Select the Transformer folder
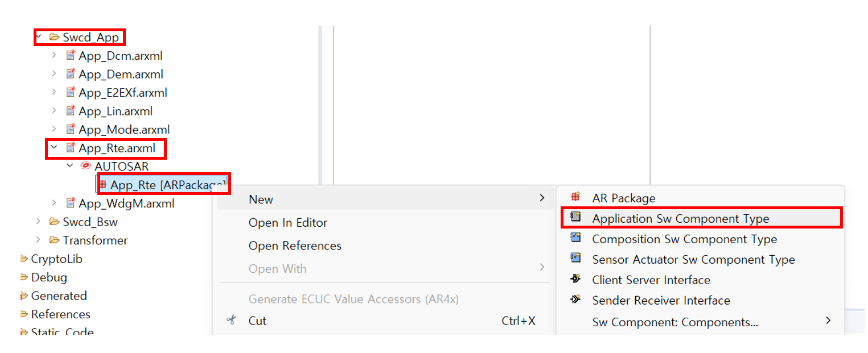 point(95,240)
